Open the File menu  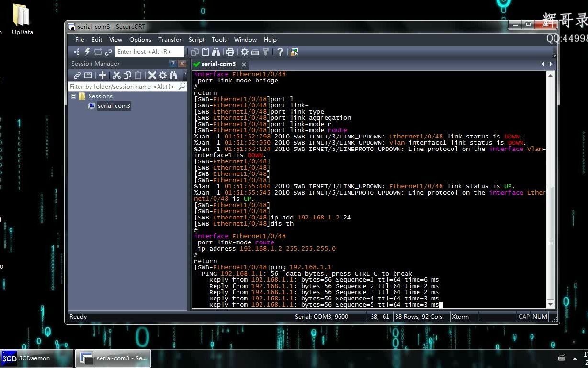[x=79, y=40]
